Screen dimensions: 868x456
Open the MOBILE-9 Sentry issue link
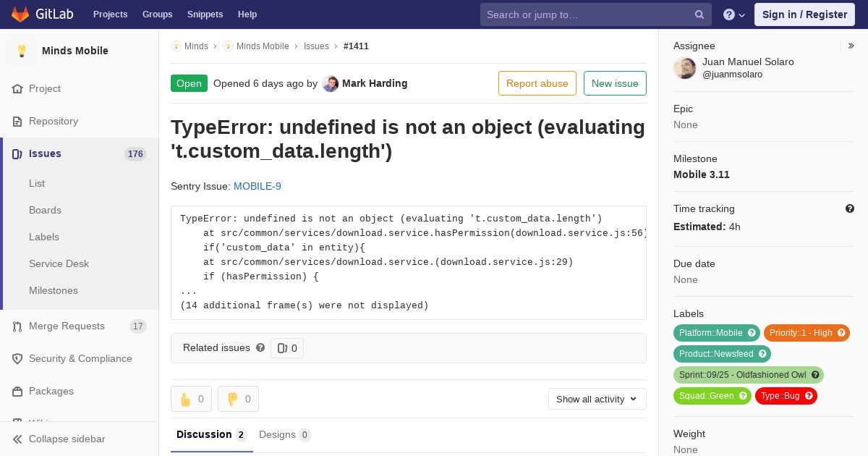click(258, 186)
